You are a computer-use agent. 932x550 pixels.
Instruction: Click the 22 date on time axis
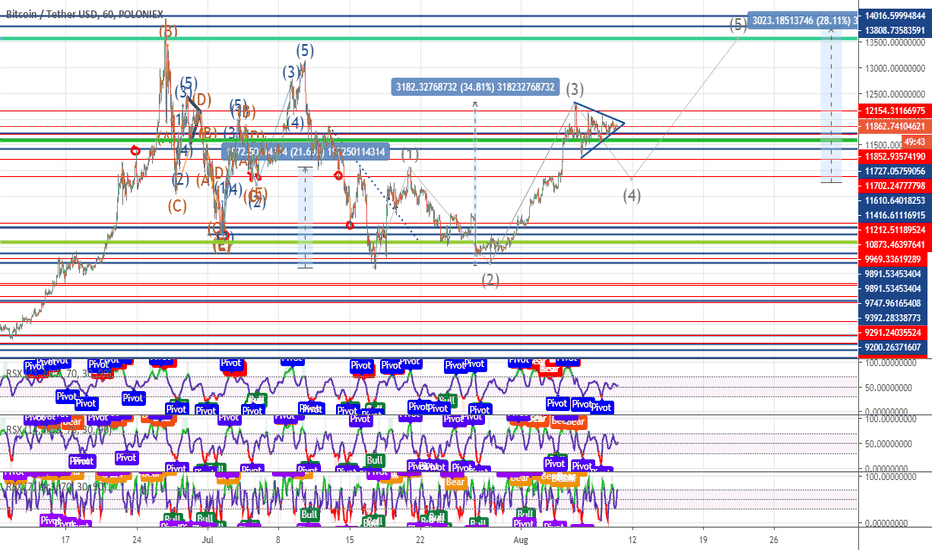420,540
